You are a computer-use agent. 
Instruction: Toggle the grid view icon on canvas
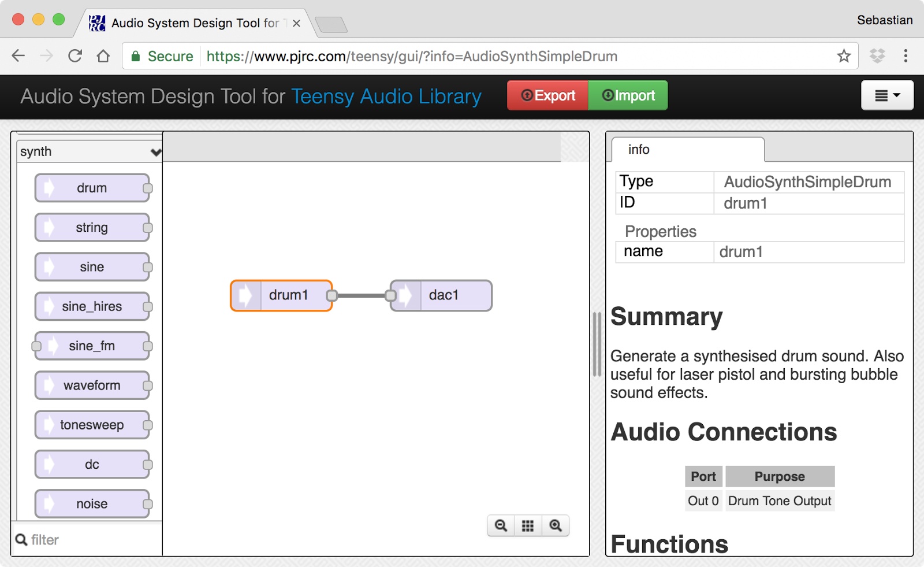click(527, 525)
